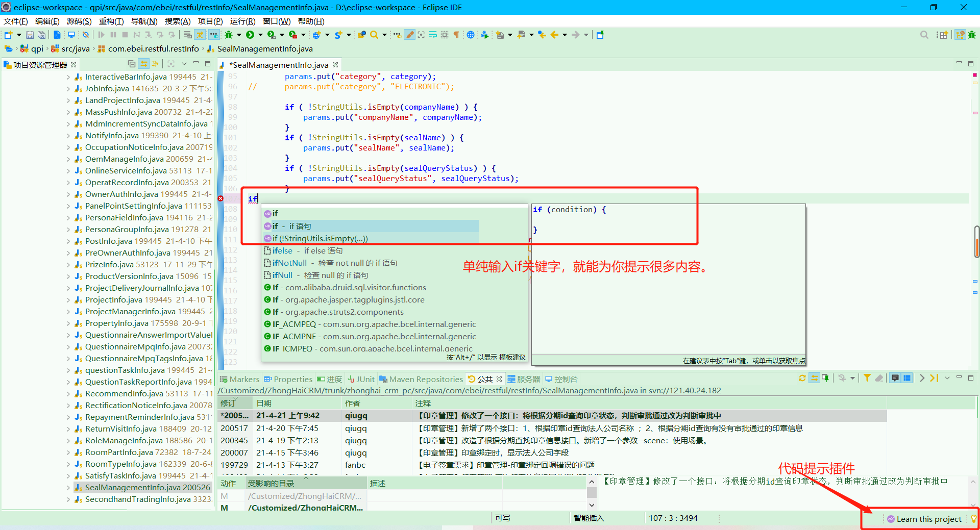980x530 pixels.
Task: Click the Learn this project button
Action: (926, 519)
